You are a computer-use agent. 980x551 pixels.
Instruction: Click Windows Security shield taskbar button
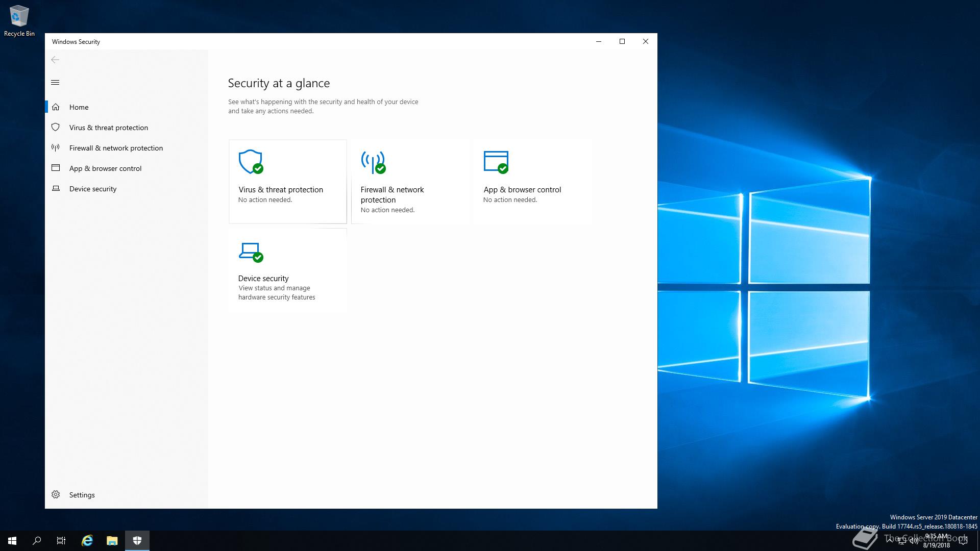(x=137, y=541)
